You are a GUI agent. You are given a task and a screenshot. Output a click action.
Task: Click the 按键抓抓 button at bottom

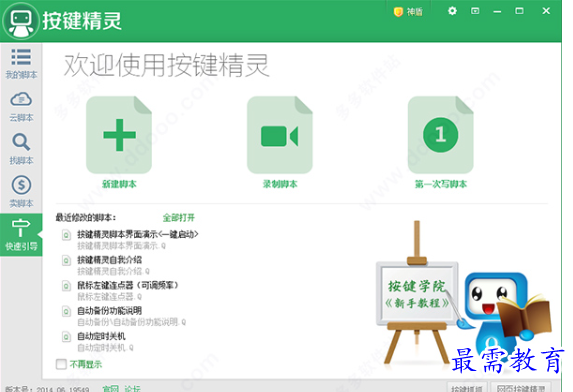click(467, 388)
